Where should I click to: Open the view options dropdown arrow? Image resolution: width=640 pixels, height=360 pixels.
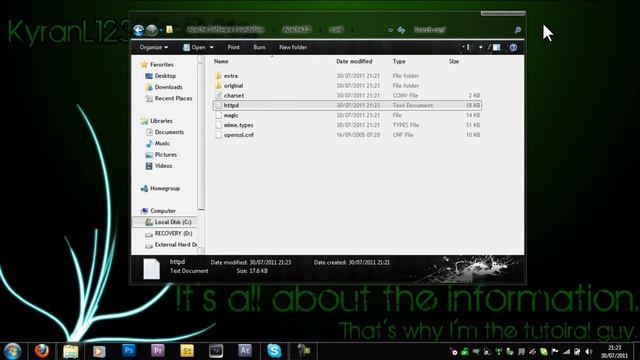click(480, 47)
